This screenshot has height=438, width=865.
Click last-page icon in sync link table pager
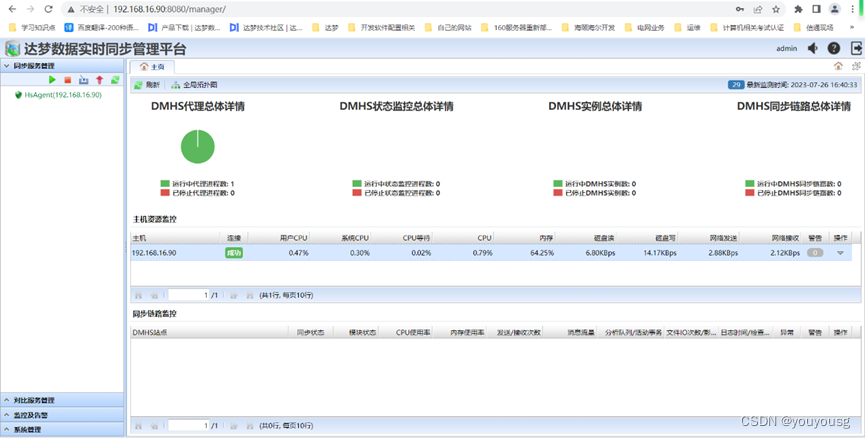250,425
